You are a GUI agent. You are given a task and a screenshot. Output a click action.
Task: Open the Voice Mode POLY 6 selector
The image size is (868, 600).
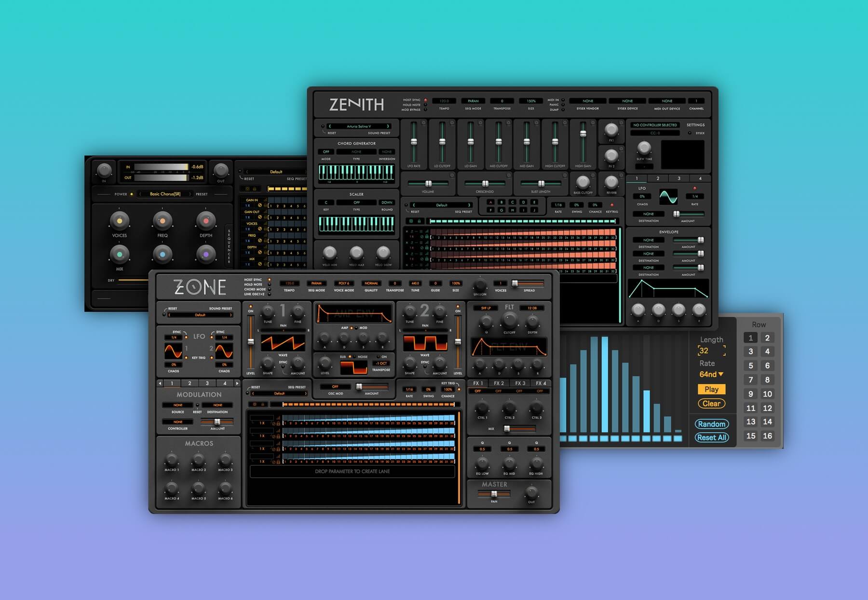(344, 284)
